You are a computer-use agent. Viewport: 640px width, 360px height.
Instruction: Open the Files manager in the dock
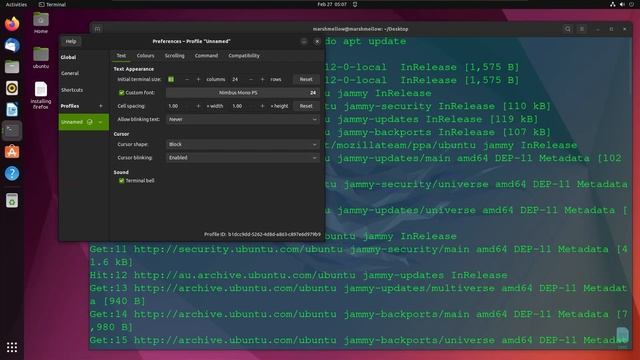point(12,67)
